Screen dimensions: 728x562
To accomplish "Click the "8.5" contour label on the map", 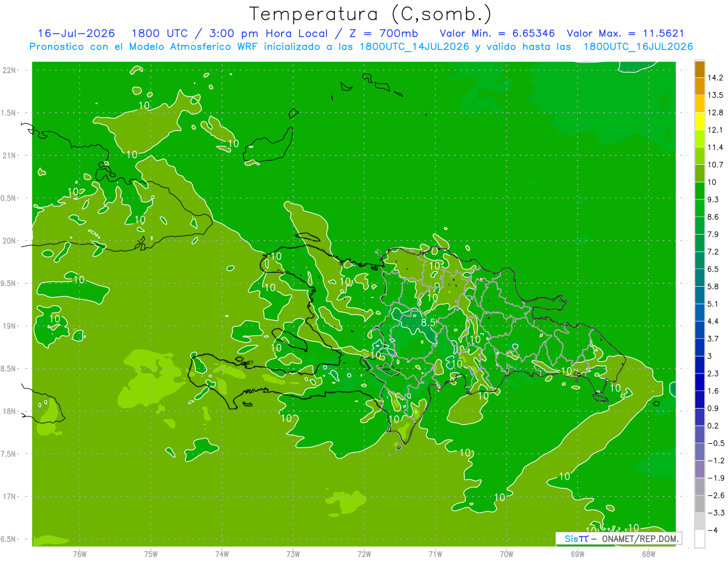I will [428, 323].
